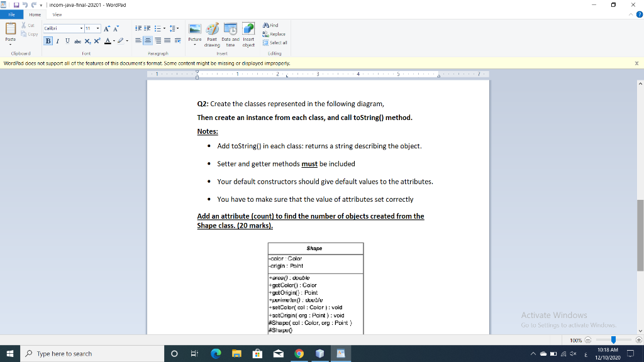Align text left
Screen dimensions: 644x362
pos(138,41)
